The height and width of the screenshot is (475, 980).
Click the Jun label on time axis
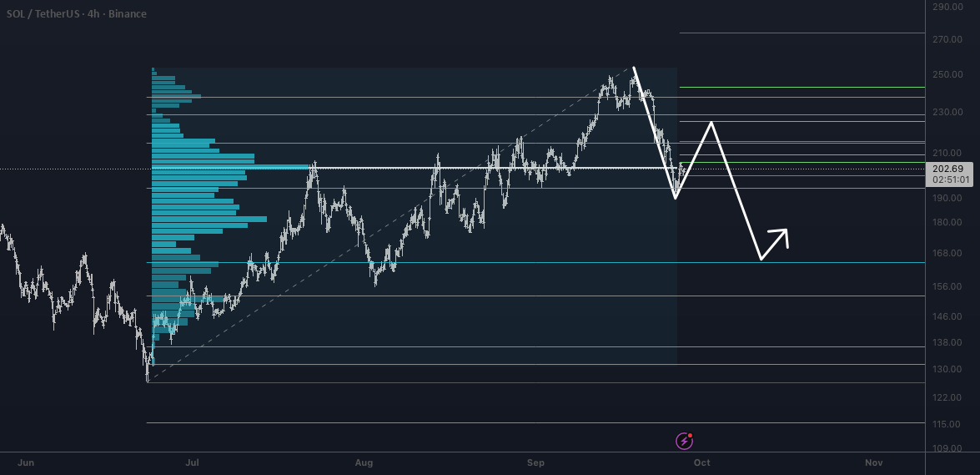(26, 462)
